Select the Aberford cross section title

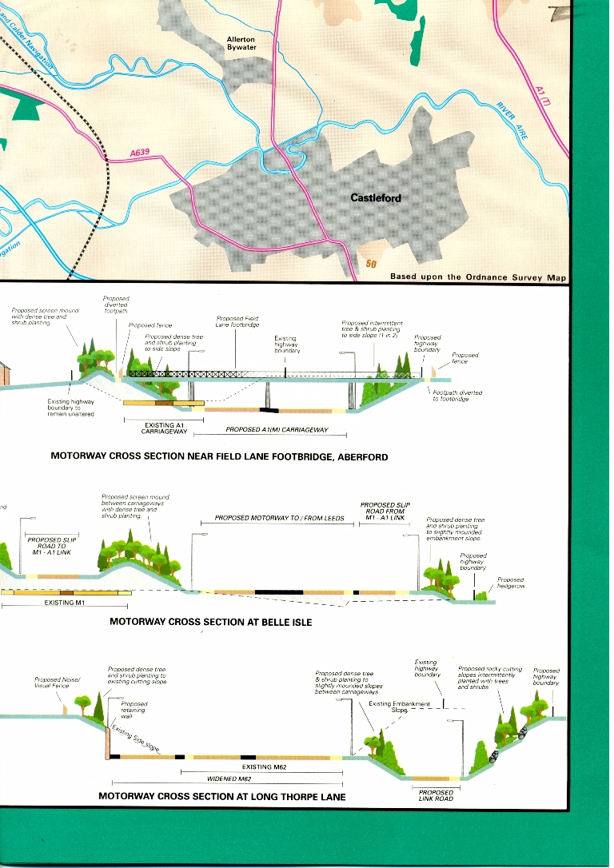click(219, 458)
